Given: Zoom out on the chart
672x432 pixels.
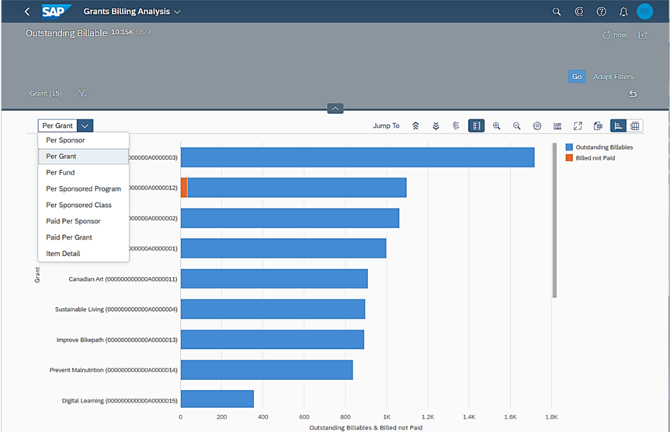Looking at the screenshot, I should click(517, 126).
